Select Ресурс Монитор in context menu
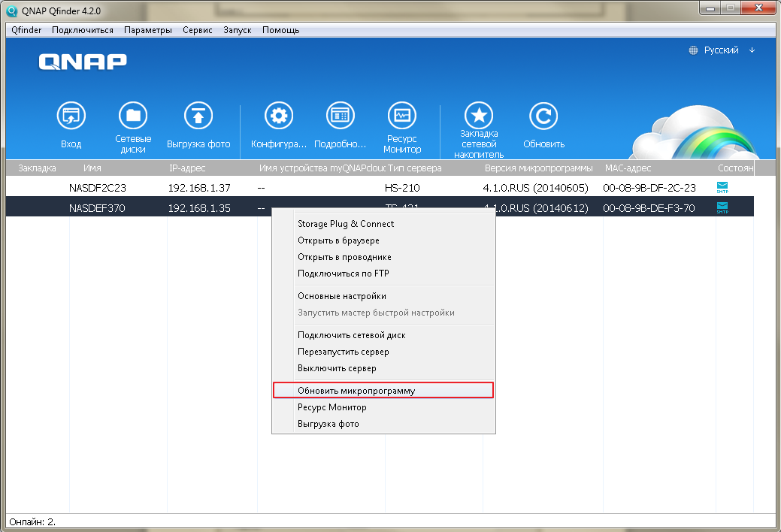The image size is (781, 532). coord(383,407)
